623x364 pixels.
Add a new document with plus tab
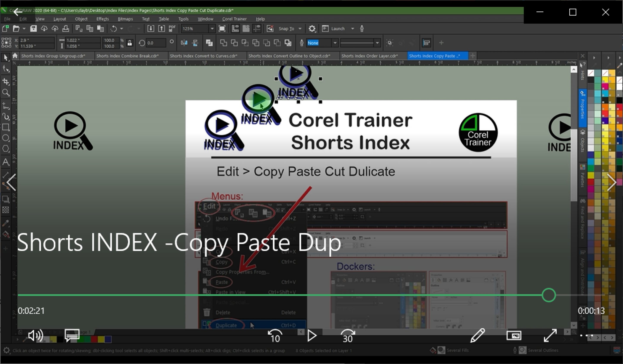point(473,56)
